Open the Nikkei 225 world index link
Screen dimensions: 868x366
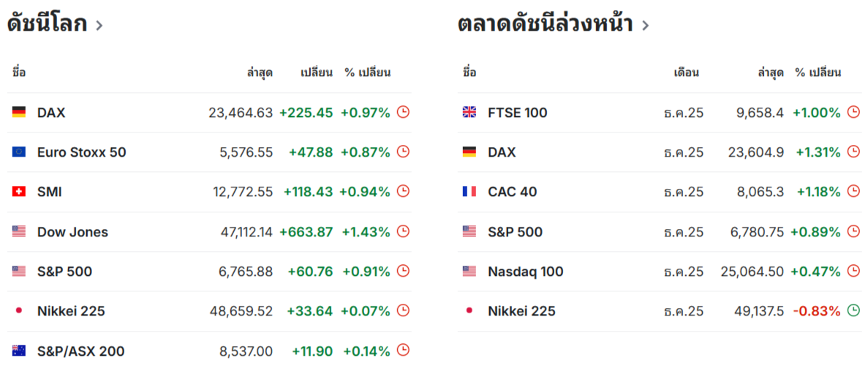point(71,311)
